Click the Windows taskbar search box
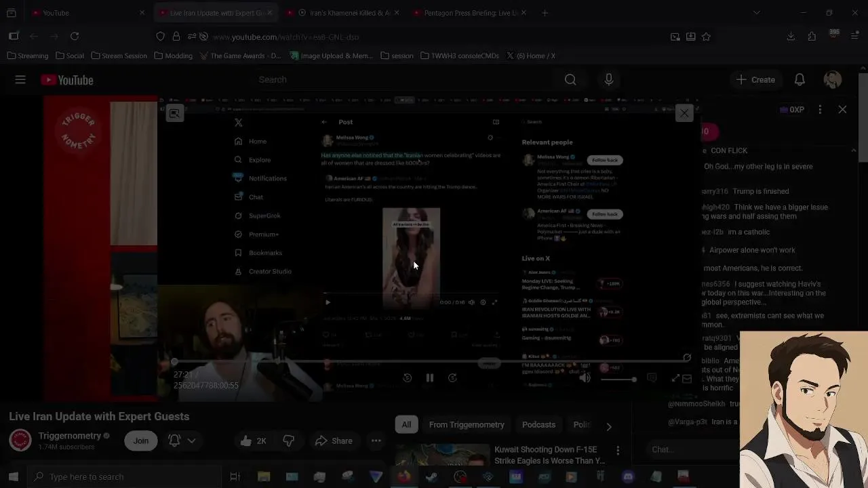868x488 pixels. coord(123,476)
